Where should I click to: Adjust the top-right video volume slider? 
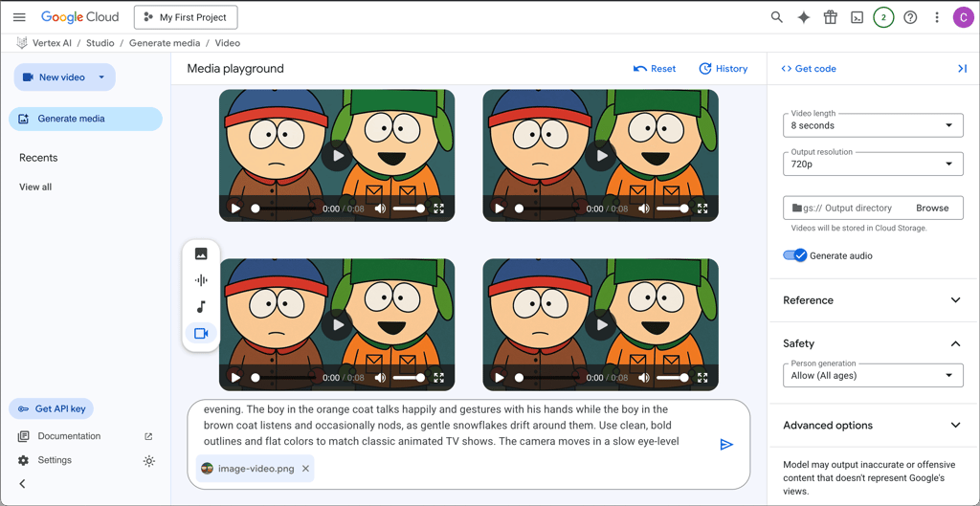[673, 209]
